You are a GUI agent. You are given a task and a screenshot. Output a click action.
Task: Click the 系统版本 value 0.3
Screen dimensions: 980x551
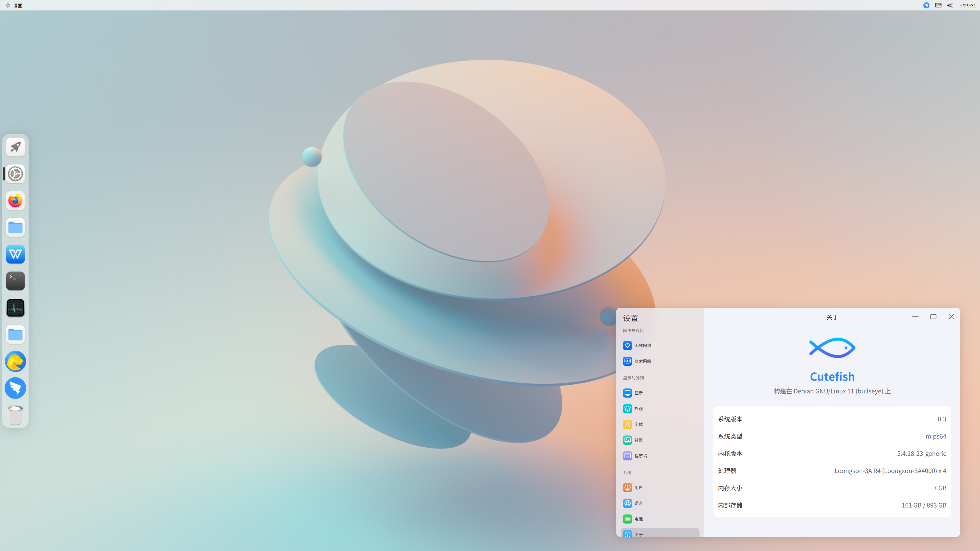pyautogui.click(x=941, y=419)
